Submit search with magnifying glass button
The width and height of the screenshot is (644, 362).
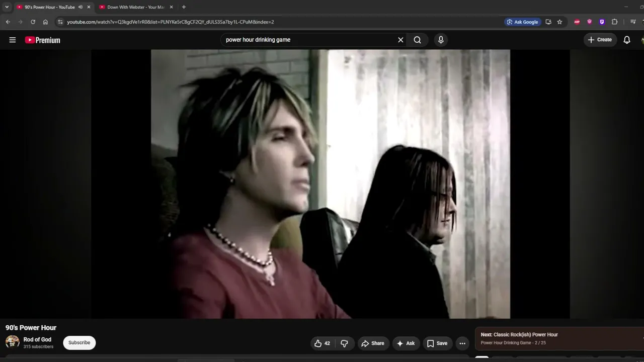click(x=418, y=40)
